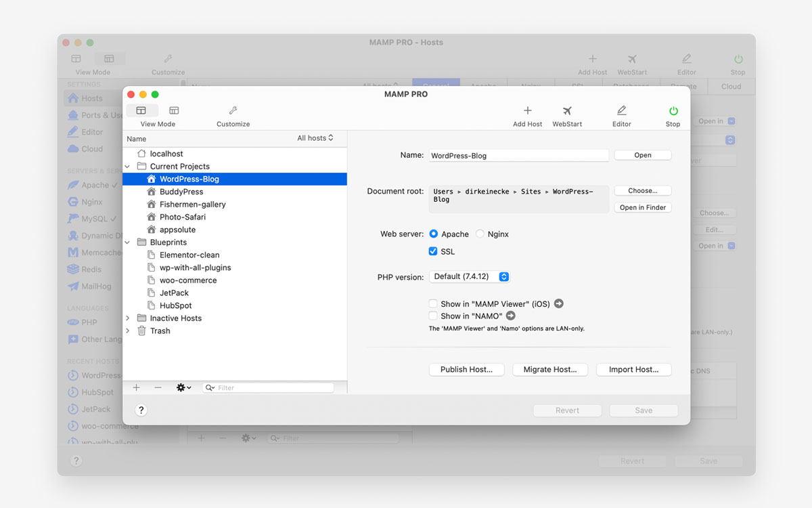Click the Name text field
The height and width of the screenshot is (508, 812).
pos(519,155)
